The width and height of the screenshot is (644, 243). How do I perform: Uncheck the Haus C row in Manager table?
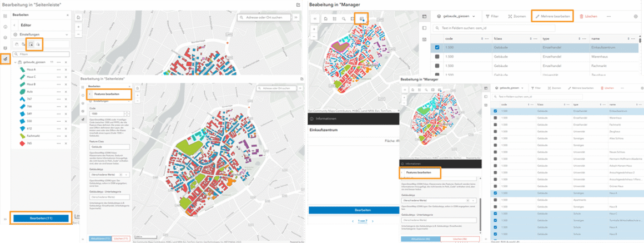[495, 213]
